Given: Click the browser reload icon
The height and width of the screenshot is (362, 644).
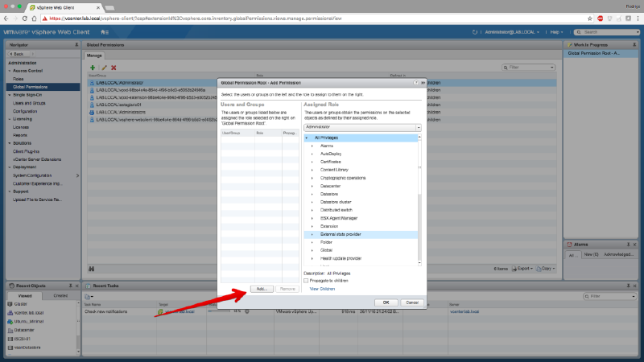Looking at the screenshot, I should coord(35,17).
